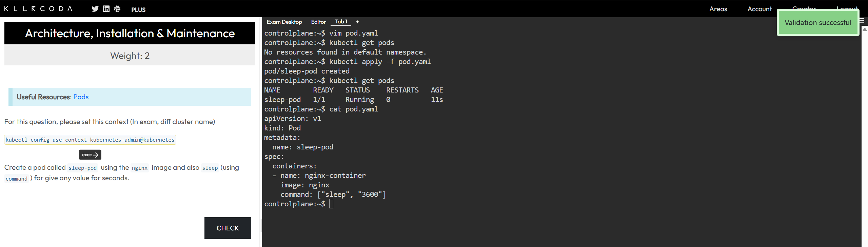Image resolution: width=868 pixels, height=247 pixels.
Task: Open the Twitter icon in header
Action: (x=95, y=9)
